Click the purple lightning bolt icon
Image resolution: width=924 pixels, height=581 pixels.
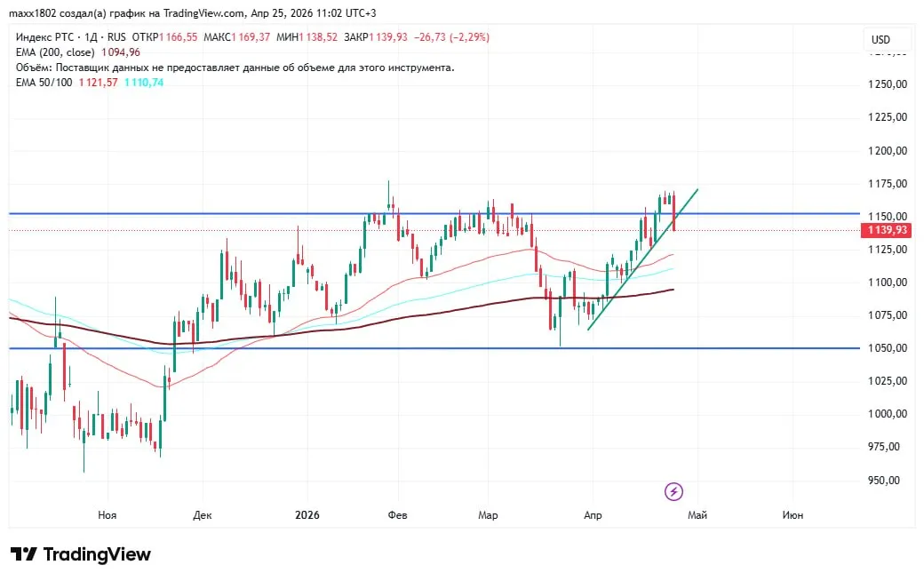(x=673, y=491)
